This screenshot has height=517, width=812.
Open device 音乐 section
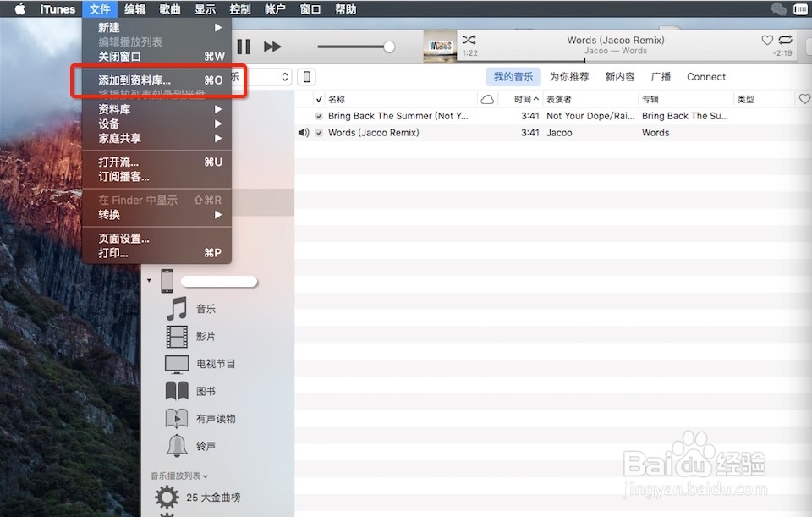point(206,309)
